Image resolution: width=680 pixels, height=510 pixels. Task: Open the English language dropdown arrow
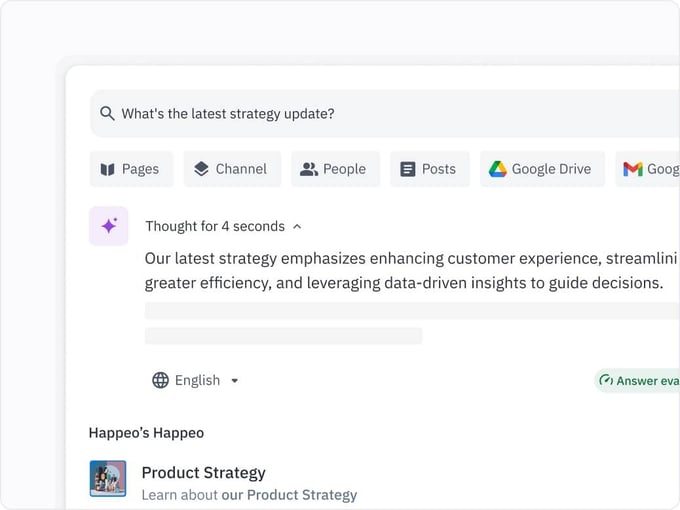click(235, 381)
